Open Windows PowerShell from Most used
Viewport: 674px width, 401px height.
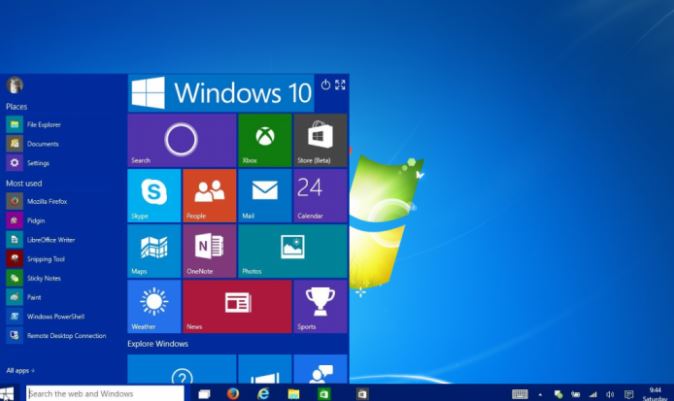pyautogui.click(x=46, y=316)
